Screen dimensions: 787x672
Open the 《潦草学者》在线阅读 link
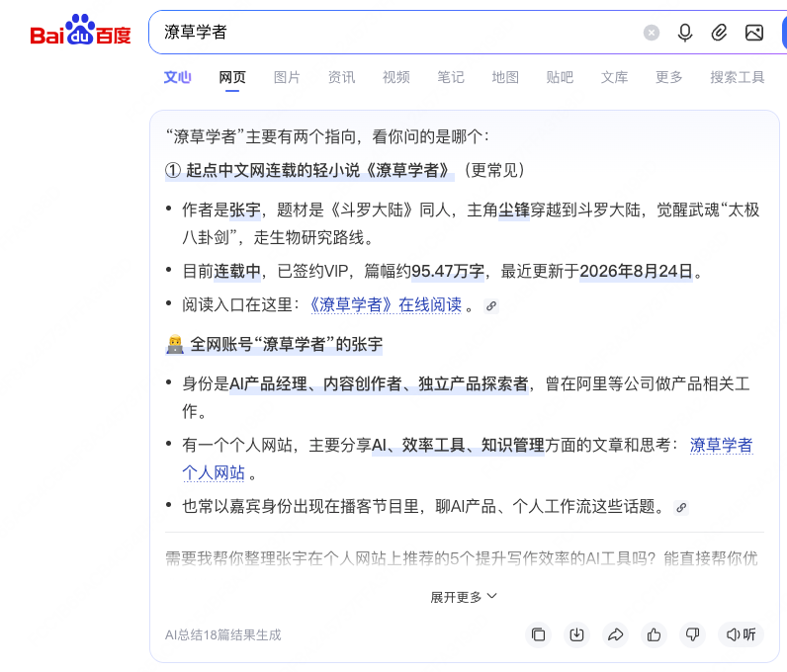(x=385, y=304)
